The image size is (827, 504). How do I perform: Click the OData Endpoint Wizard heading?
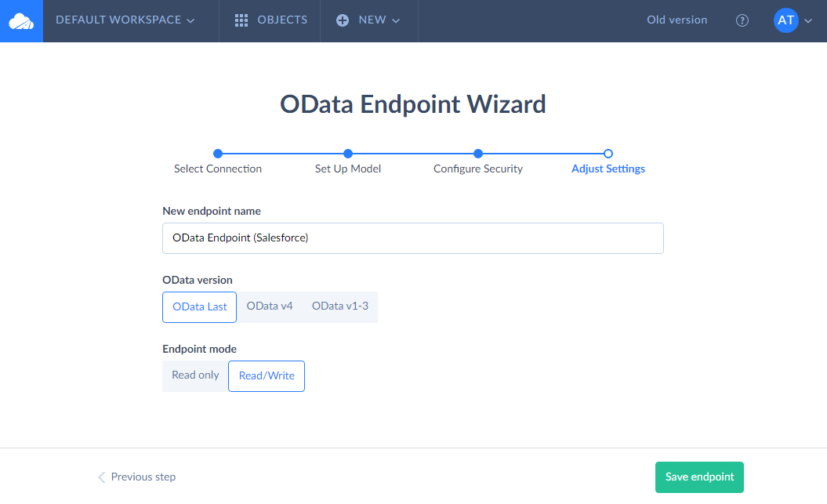pos(413,104)
